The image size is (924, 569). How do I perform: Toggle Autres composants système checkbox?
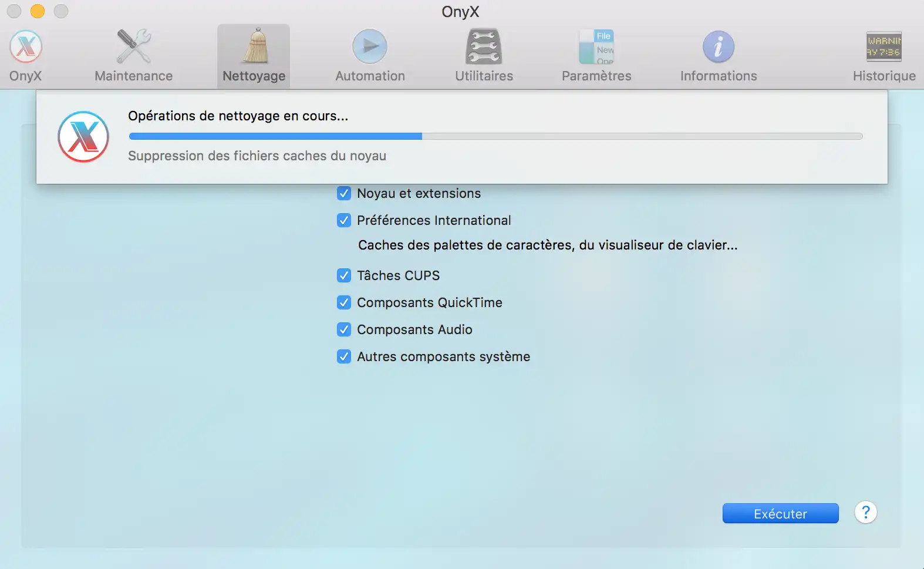(x=344, y=356)
